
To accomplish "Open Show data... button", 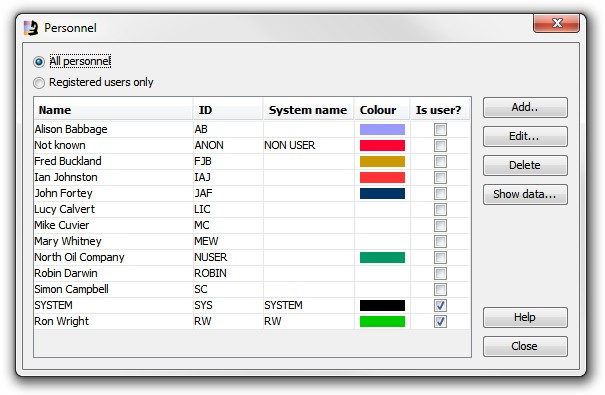I will pyautogui.click(x=525, y=194).
